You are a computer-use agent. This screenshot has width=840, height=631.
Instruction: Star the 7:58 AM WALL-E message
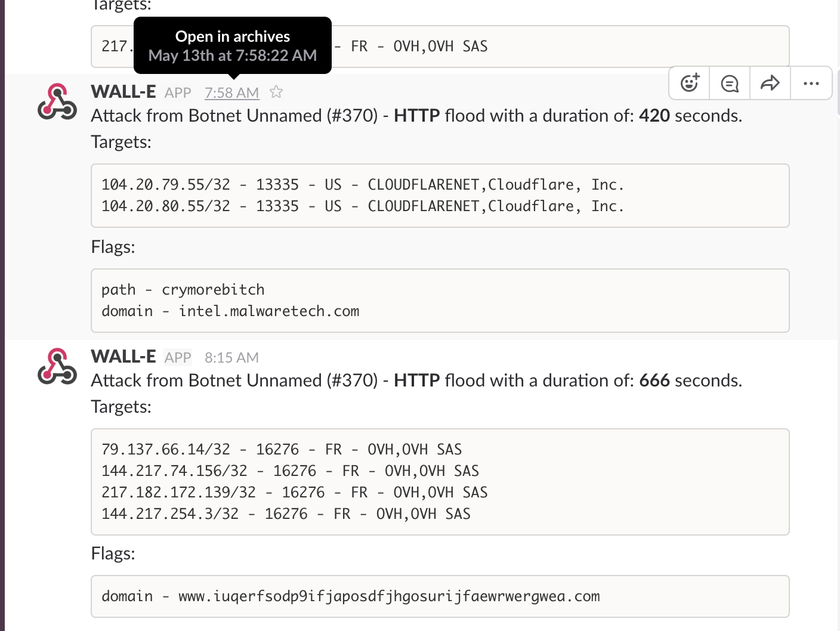276,92
